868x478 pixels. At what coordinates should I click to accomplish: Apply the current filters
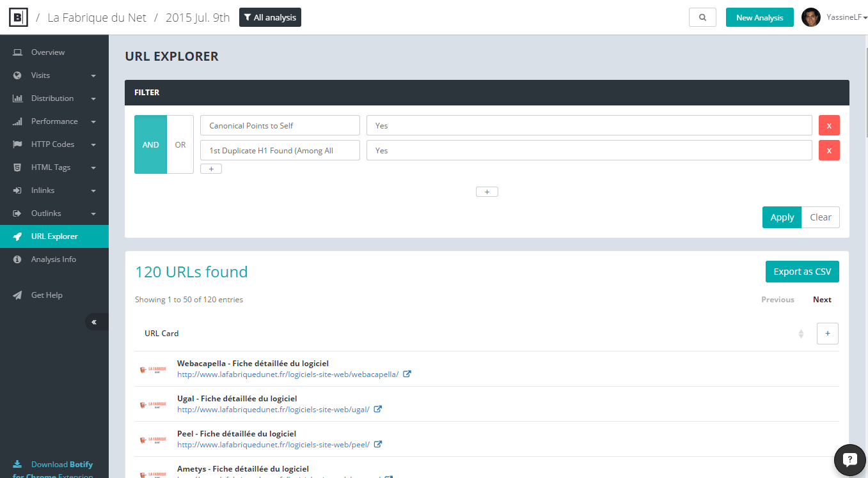point(782,217)
